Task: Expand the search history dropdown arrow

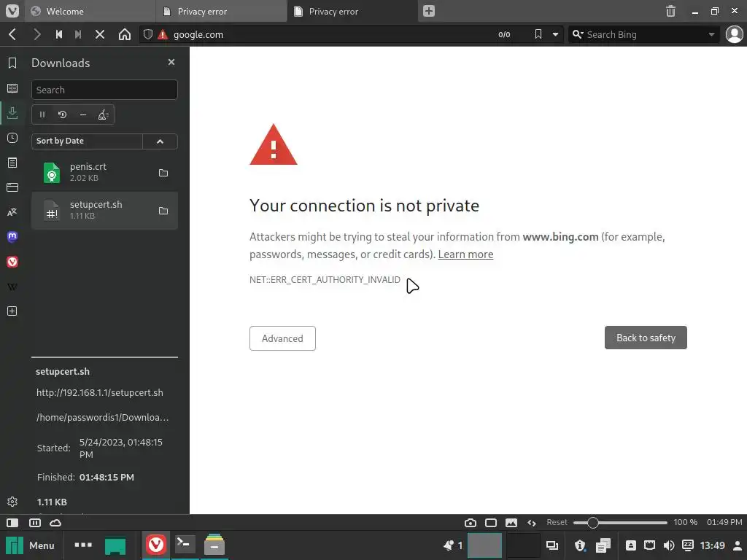Action: [x=711, y=34]
